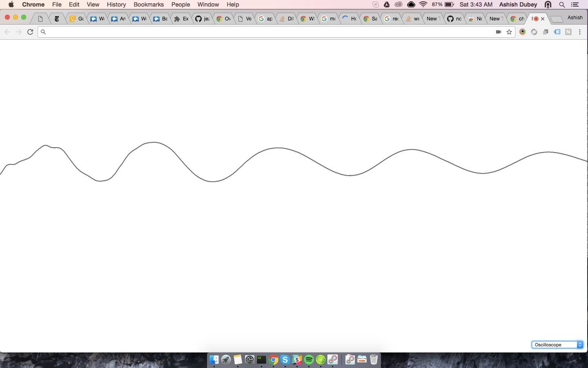Open Slack from the Dock
This screenshot has height=368, width=588.
pyautogui.click(x=297, y=360)
